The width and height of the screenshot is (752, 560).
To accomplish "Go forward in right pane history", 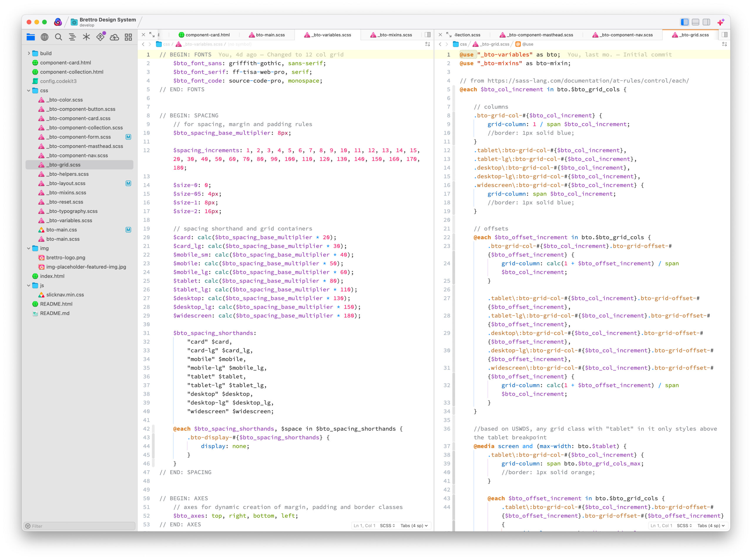I will [x=447, y=44].
